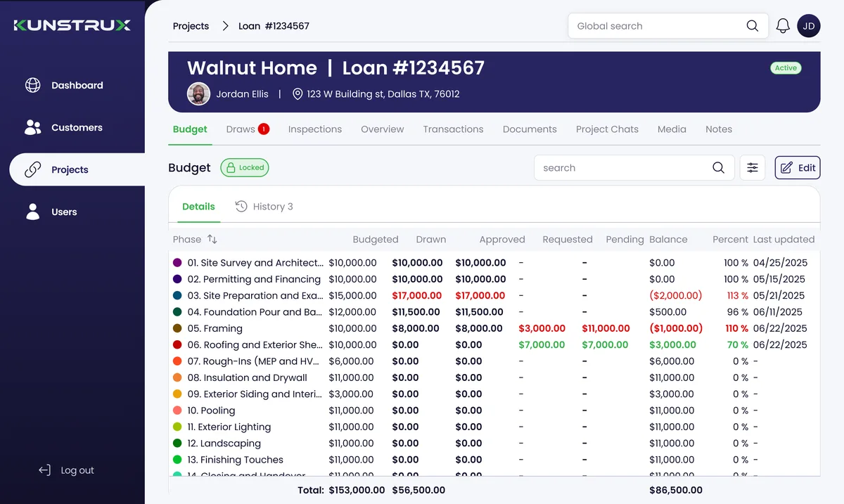Go to Customers in sidebar
Screen dimensions: 844x504
[x=77, y=127]
